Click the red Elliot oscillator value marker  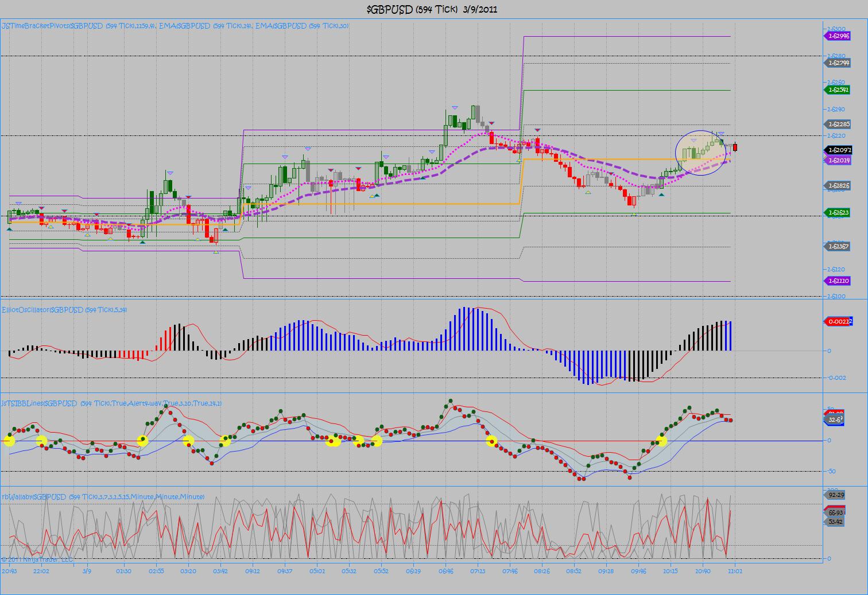(x=837, y=321)
